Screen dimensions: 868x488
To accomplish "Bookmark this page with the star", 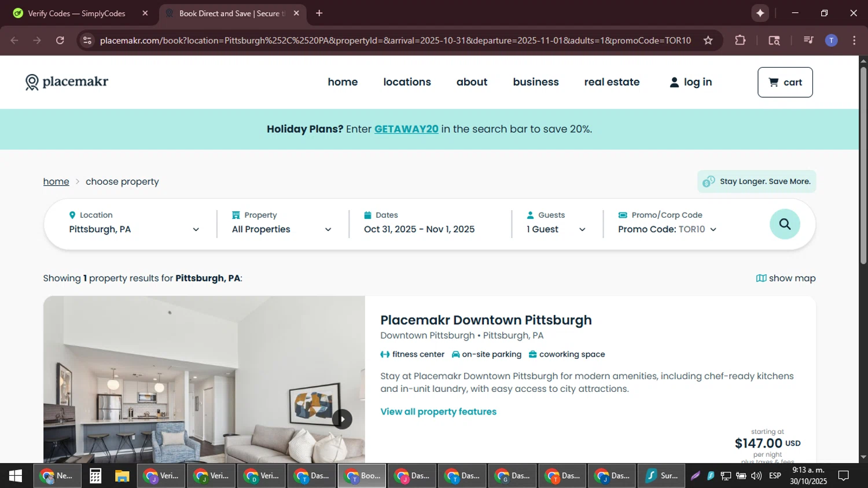I will (708, 40).
